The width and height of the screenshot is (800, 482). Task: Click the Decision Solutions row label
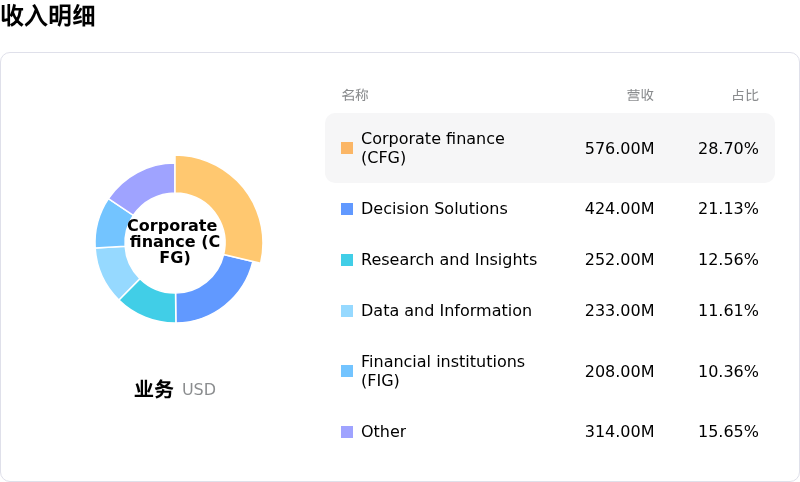pyautogui.click(x=434, y=209)
